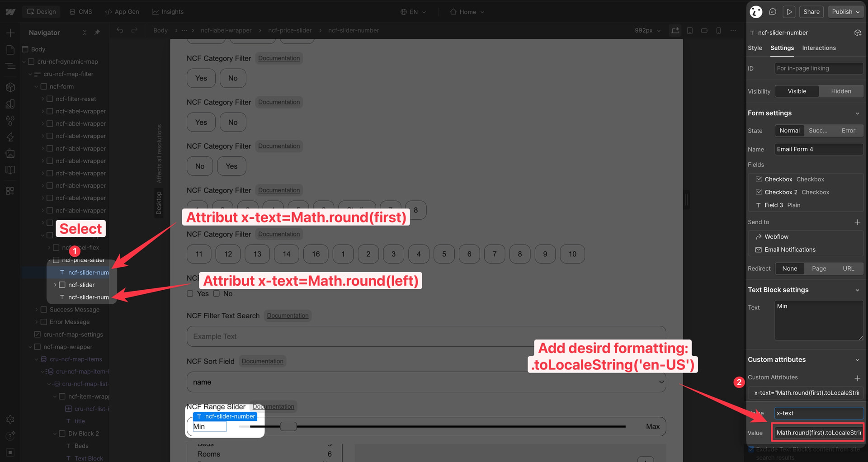
Task: Open the App Gen tab
Action: [122, 12]
